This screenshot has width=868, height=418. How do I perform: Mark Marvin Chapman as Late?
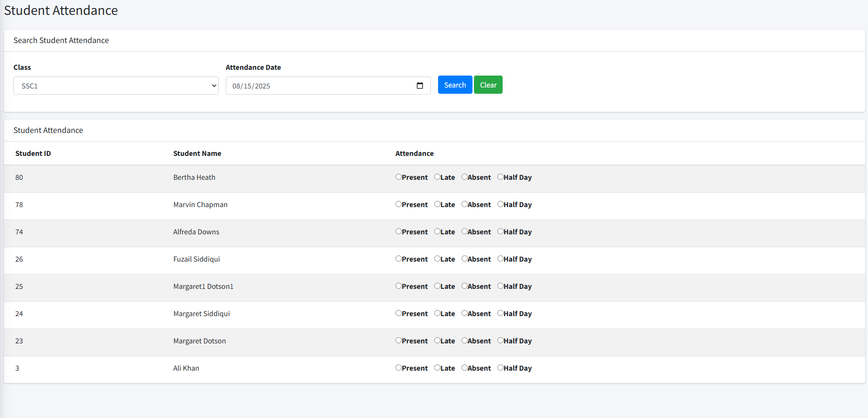[x=437, y=204]
